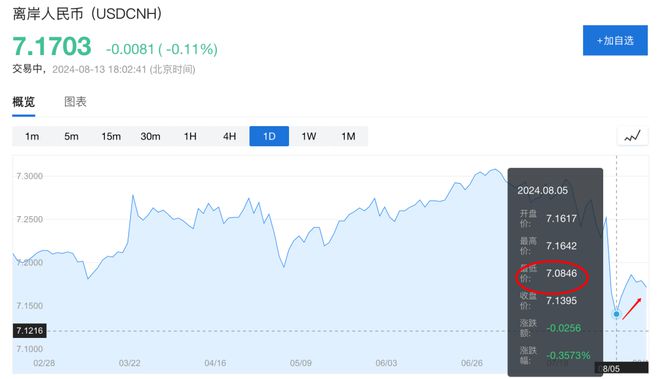
Task: Select the highlighted 1D interval
Action: pyautogui.click(x=269, y=136)
